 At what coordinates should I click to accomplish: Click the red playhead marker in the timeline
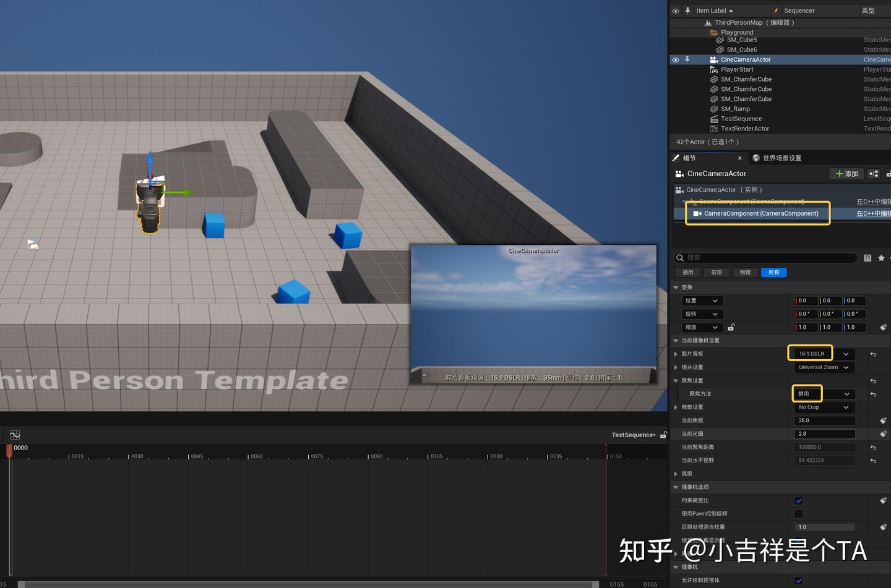pos(9,452)
